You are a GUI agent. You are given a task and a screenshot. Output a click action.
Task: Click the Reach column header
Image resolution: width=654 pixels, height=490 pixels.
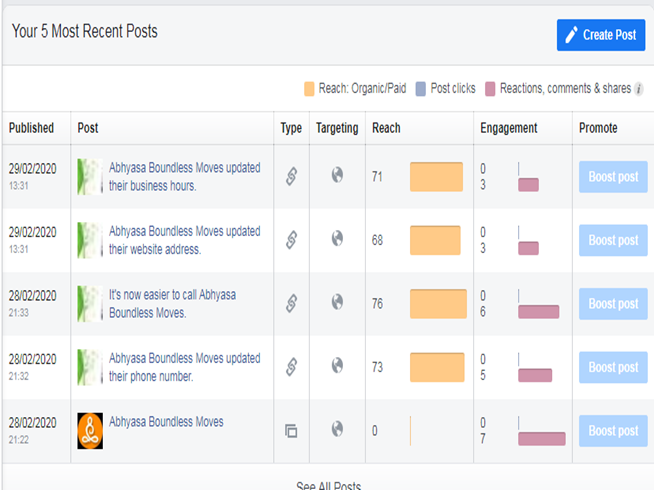(x=386, y=128)
